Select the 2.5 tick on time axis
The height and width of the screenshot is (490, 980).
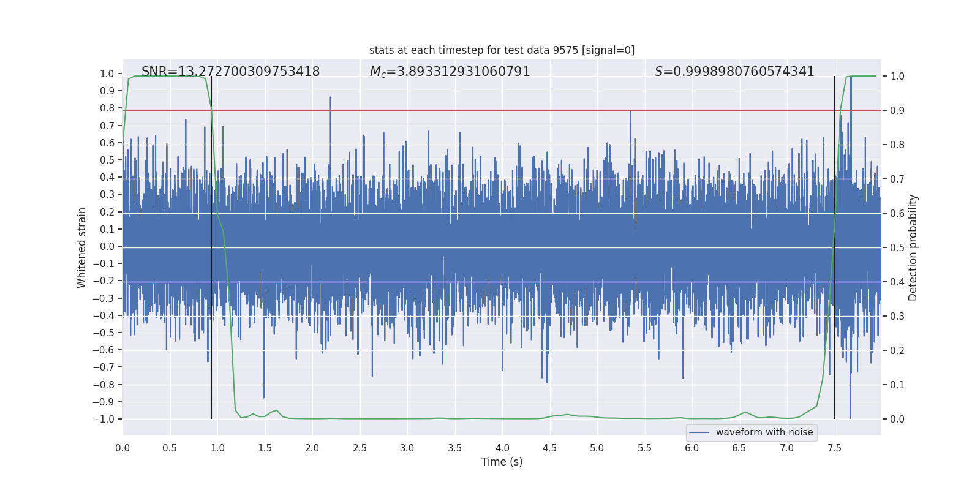pyautogui.click(x=360, y=448)
